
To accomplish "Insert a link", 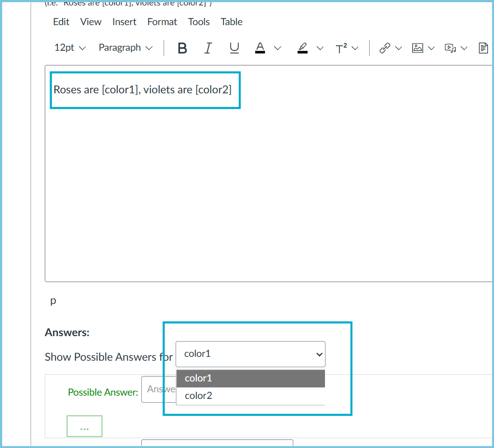I will tap(385, 48).
